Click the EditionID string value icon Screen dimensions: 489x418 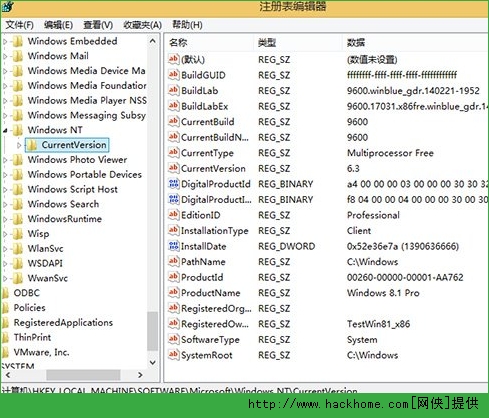(x=174, y=215)
